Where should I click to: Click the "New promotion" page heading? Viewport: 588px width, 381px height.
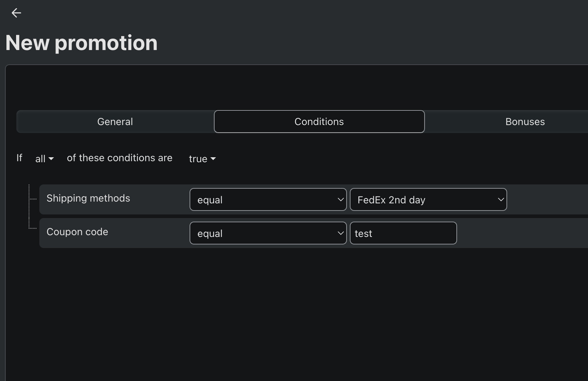pos(82,43)
